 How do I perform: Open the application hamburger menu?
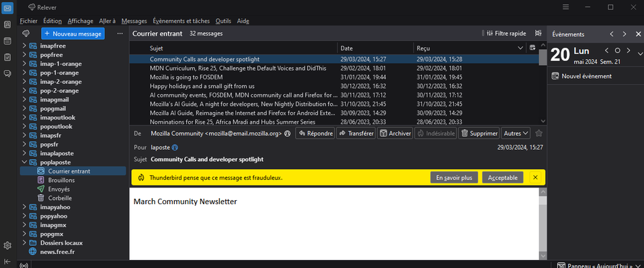coord(565,7)
